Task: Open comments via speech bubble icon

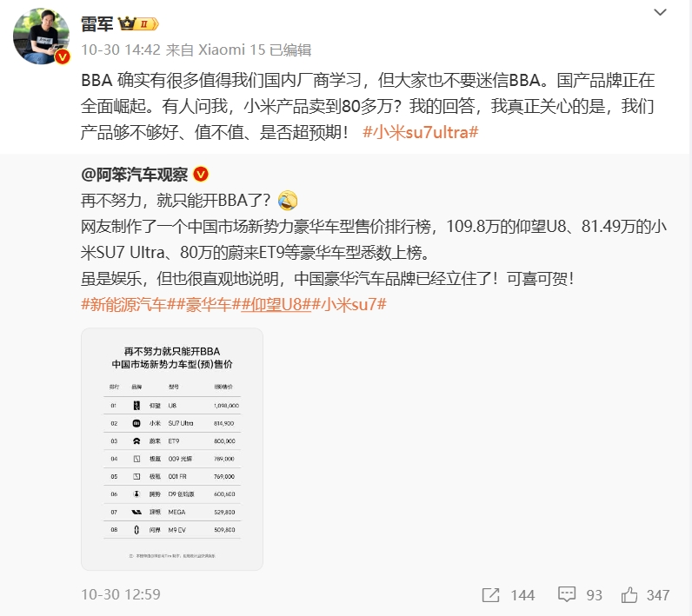Action: [x=567, y=594]
